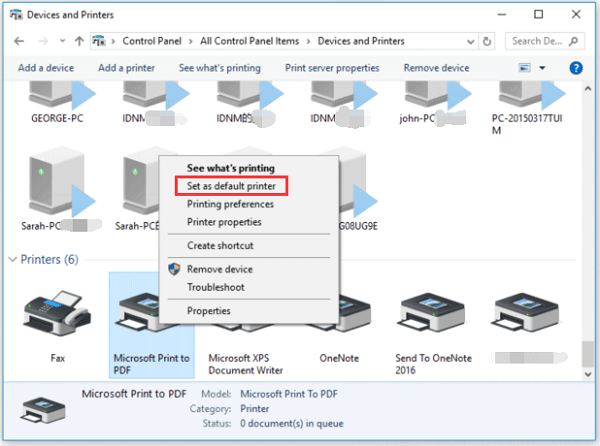Image resolution: width=600 pixels, height=446 pixels.
Task: Select the printer with the blurred name
Action: [527, 314]
